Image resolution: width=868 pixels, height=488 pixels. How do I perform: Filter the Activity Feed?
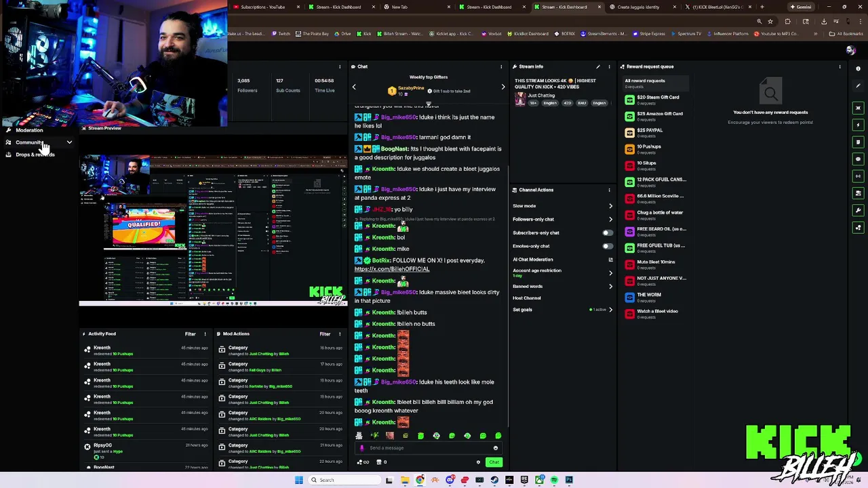coord(190,333)
